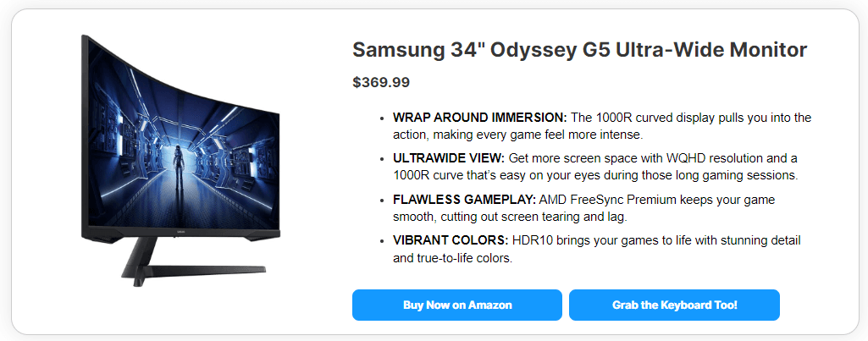Screen dimensions: 868x341
Task: Click the bullet dot beside WRAP AROUND IMMERSION
Action: pos(383,118)
